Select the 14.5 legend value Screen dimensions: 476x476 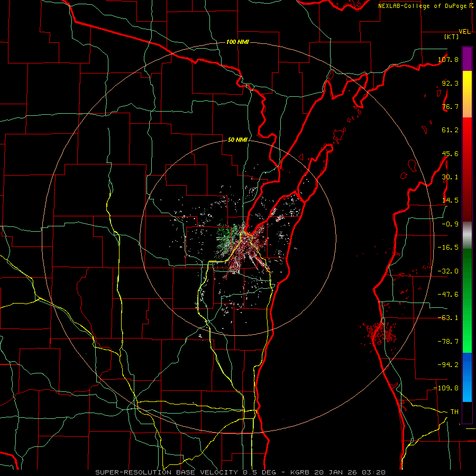click(x=450, y=200)
